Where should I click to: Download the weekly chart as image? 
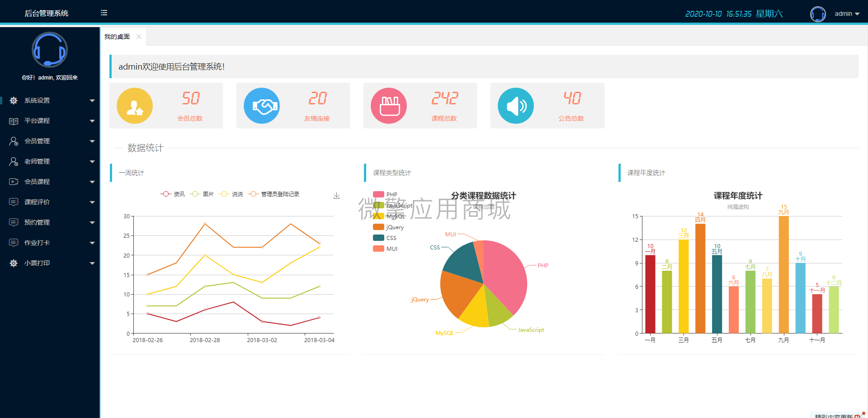336,196
